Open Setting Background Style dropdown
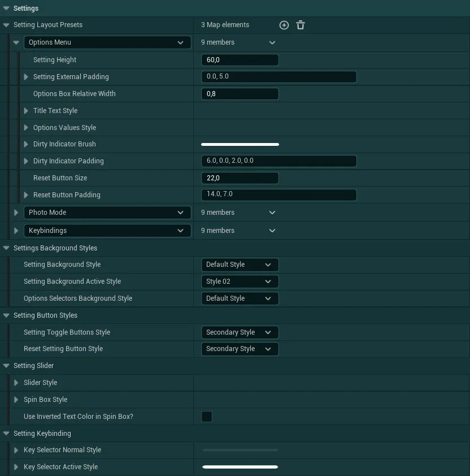470x476 pixels. pyautogui.click(x=240, y=265)
